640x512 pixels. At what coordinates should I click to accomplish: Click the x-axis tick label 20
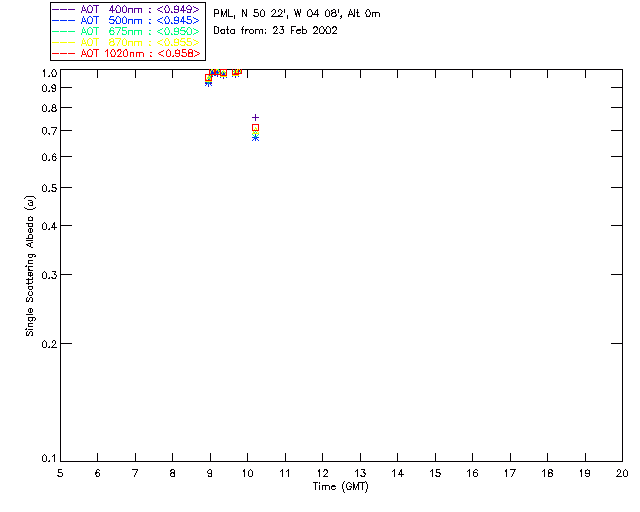click(622, 473)
